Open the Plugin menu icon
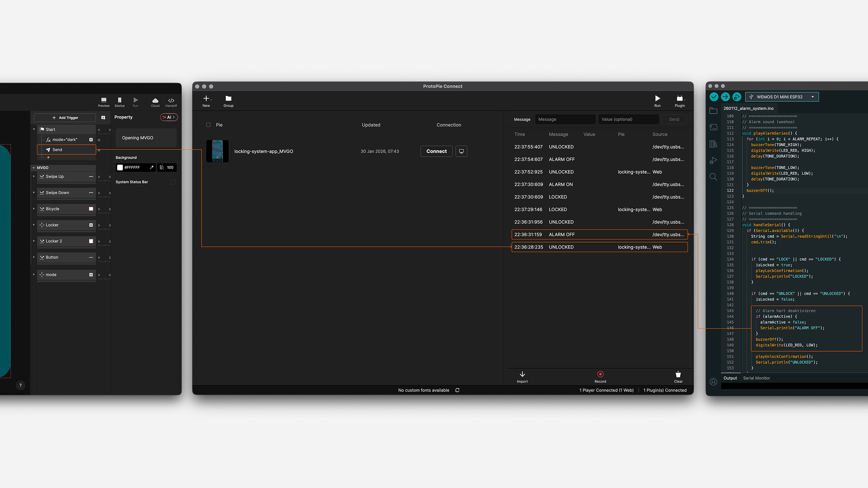The height and width of the screenshot is (488, 868). pos(679,99)
